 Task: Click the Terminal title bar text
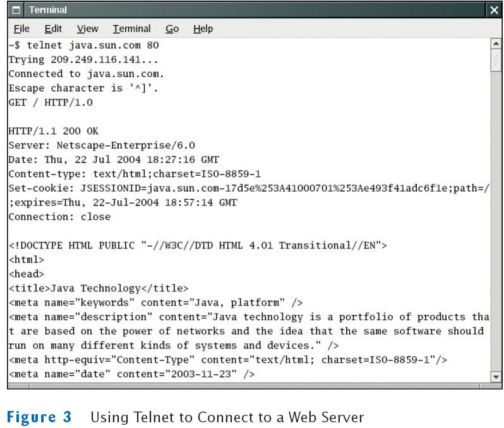coord(48,10)
